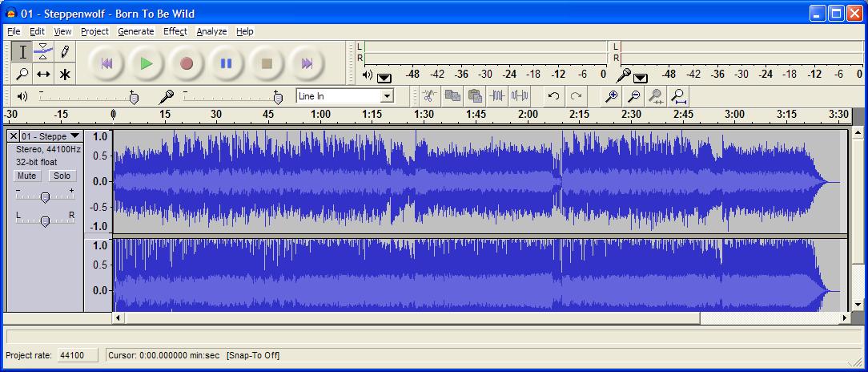Select the Envelope tool
The image size is (868, 372).
(43, 52)
